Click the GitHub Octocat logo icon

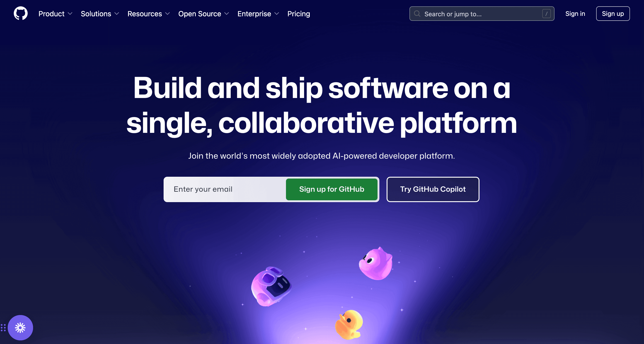pyautogui.click(x=20, y=14)
